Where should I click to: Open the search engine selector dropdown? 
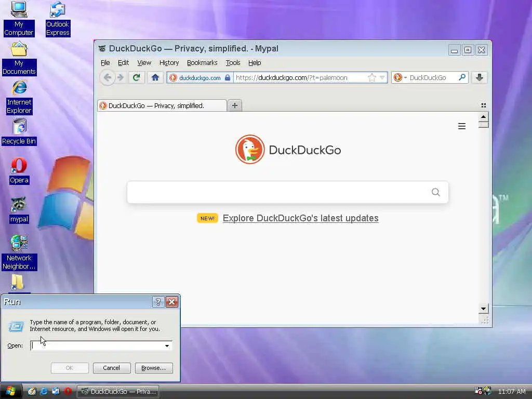[400, 78]
